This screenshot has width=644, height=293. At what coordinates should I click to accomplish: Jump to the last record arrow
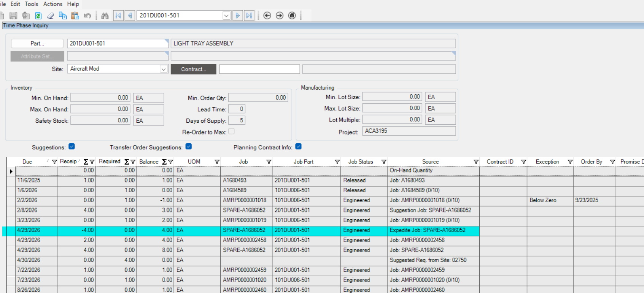249,16
